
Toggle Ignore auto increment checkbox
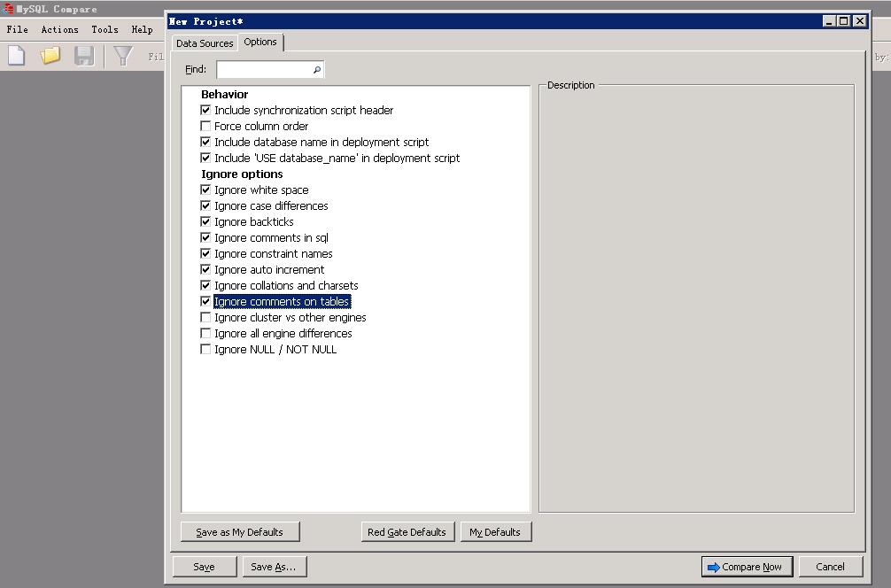point(205,269)
